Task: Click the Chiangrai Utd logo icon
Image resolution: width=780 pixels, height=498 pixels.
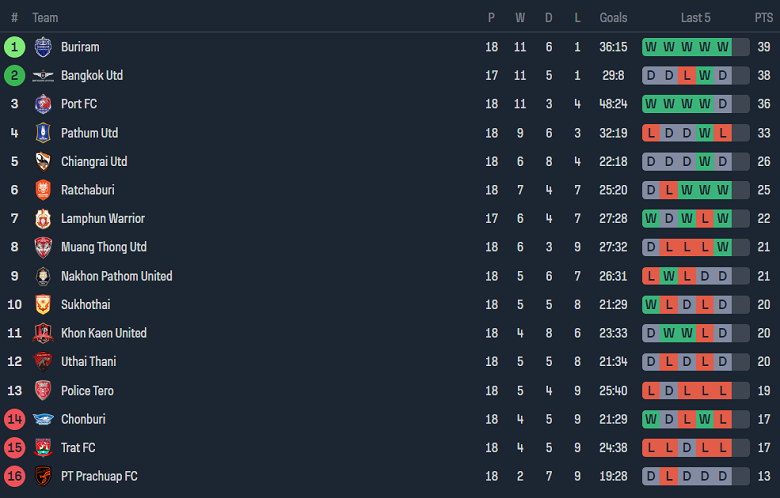Action: point(42,162)
